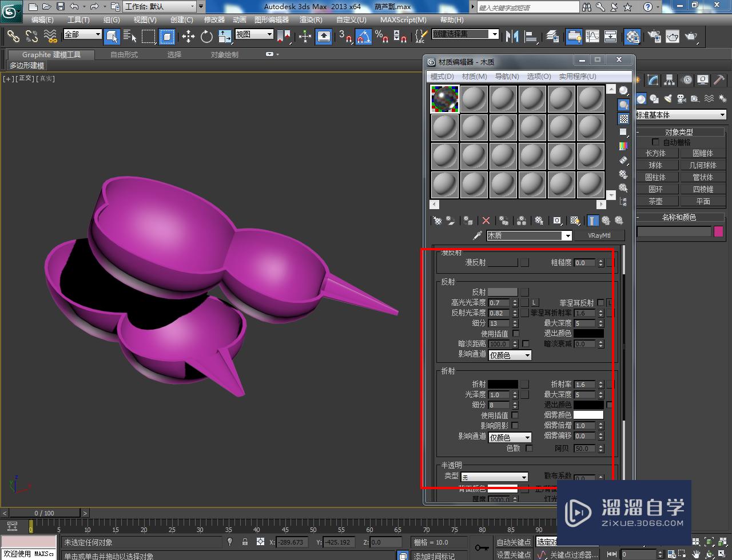
Task: Open 影响通道 dropdown in 反射 group
Action: 510,355
